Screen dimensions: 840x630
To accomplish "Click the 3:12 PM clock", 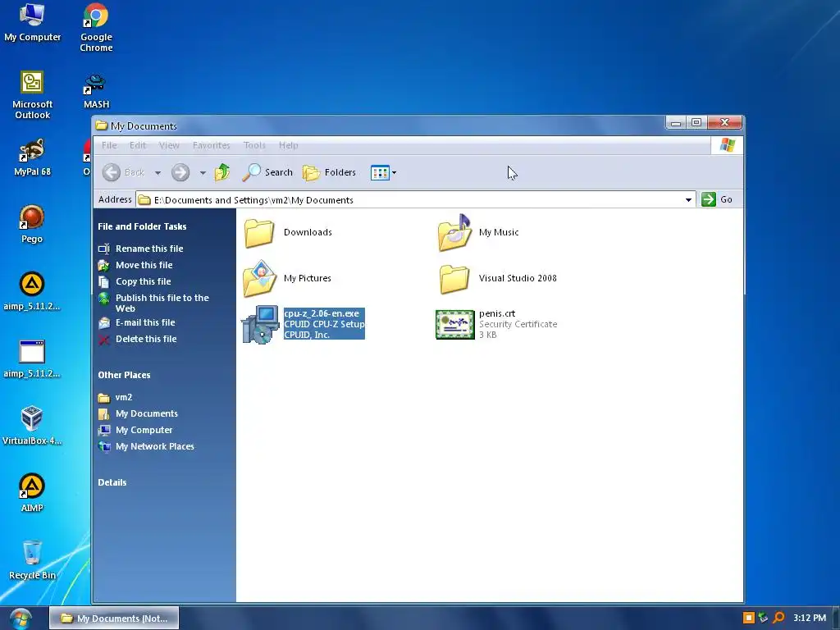I will [810, 619].
